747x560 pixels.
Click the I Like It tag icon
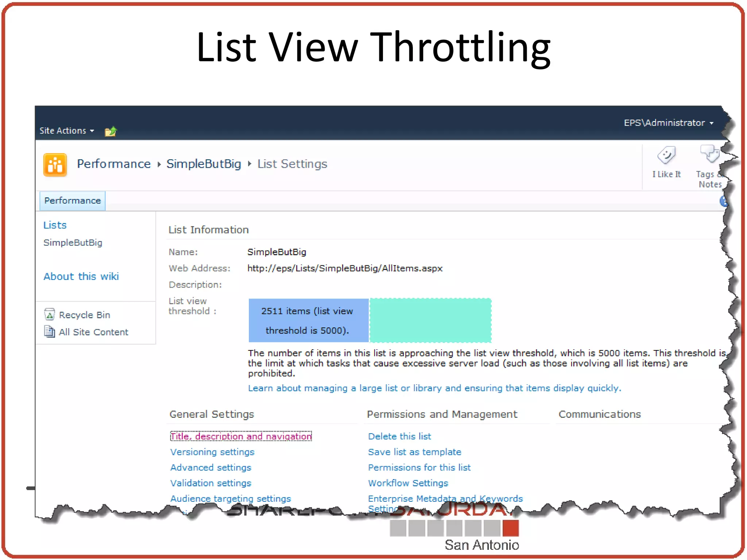pyautogui.click(x=666, y=155)
